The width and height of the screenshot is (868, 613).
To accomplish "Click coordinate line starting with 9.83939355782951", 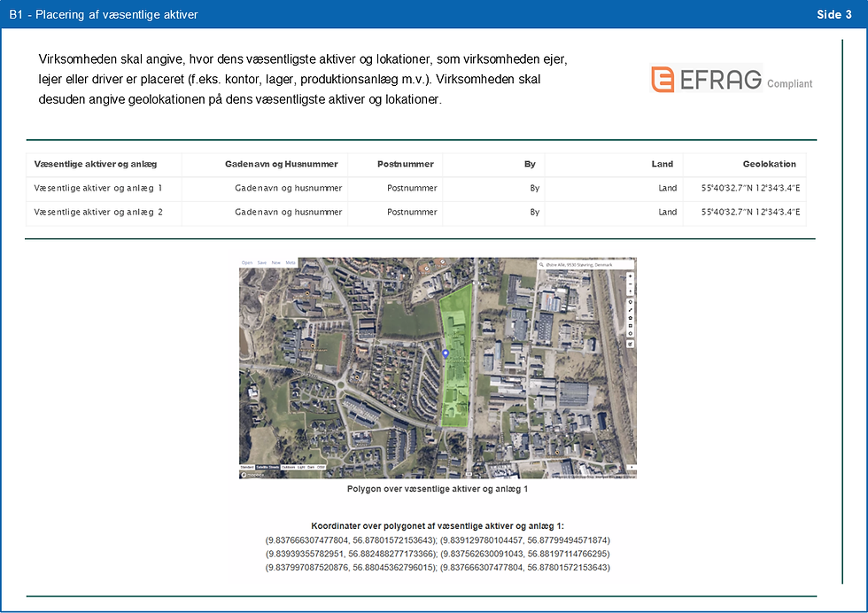I will click(438, 554).
